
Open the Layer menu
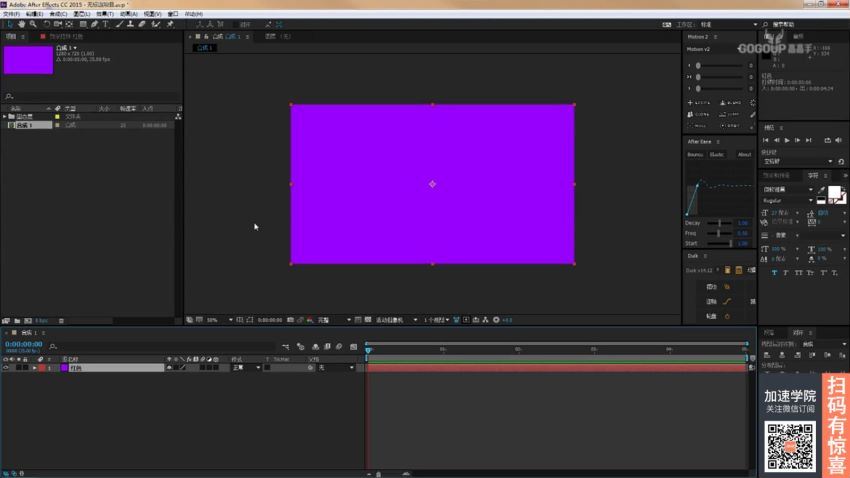point(81,14)
